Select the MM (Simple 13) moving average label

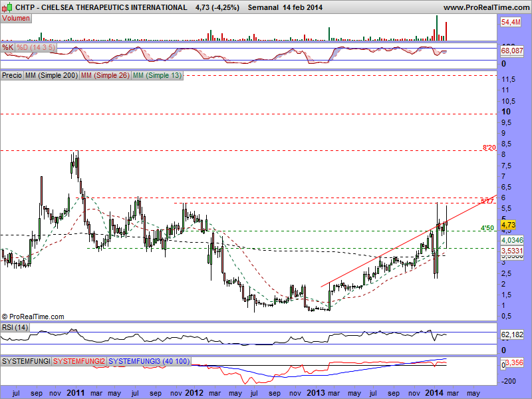(157, 75)
